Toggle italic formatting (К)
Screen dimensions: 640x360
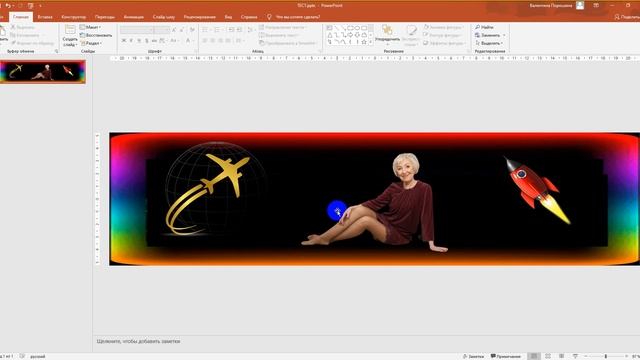pos(131,41)
